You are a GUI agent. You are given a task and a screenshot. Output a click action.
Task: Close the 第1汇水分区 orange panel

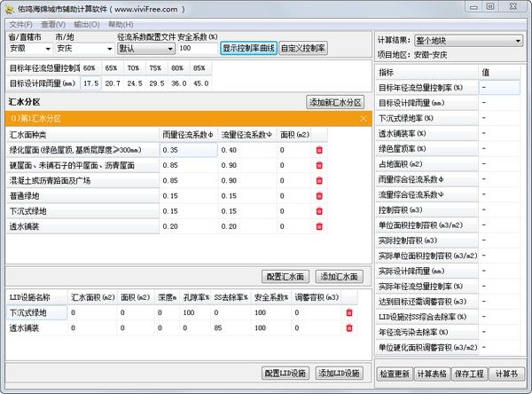[364, 119]
